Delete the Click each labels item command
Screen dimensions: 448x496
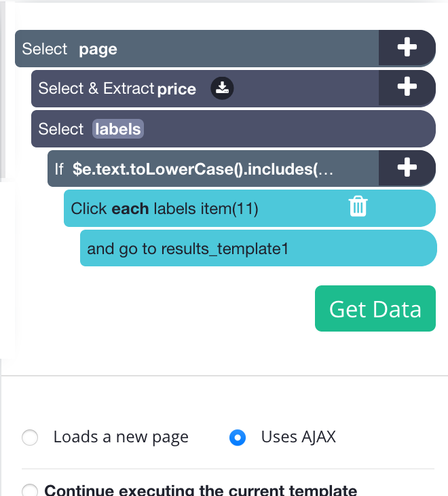coord(358,207)
